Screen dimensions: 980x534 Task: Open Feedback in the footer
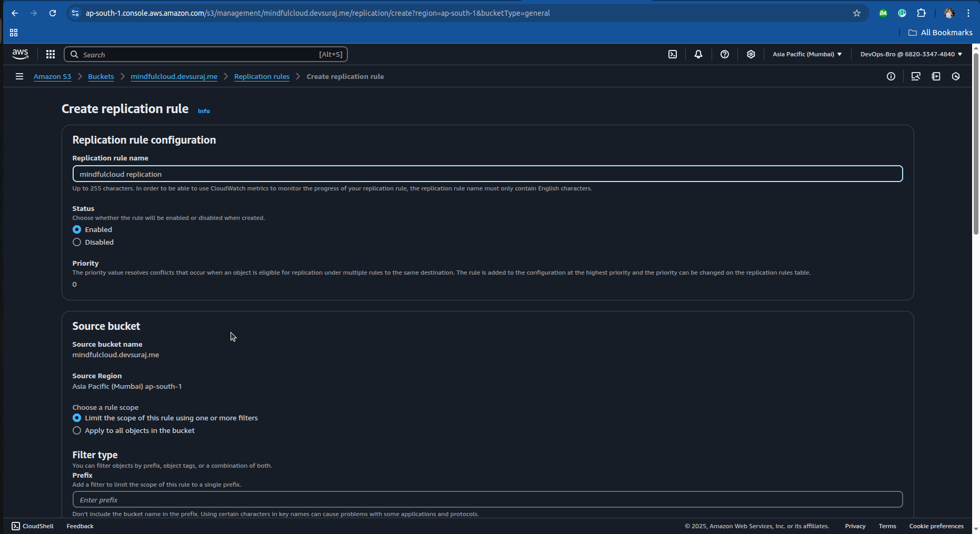pos(80,526)
